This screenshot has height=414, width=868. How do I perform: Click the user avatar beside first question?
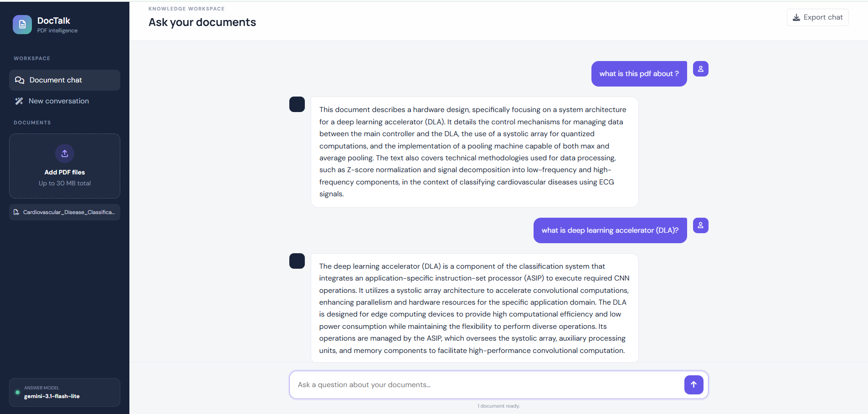[x=700, y=69]
